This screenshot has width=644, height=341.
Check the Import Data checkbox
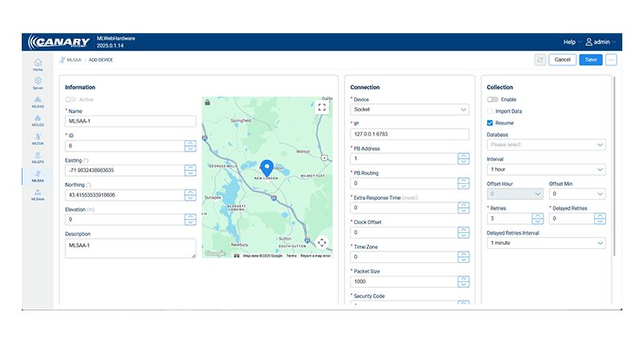(489, 111)
